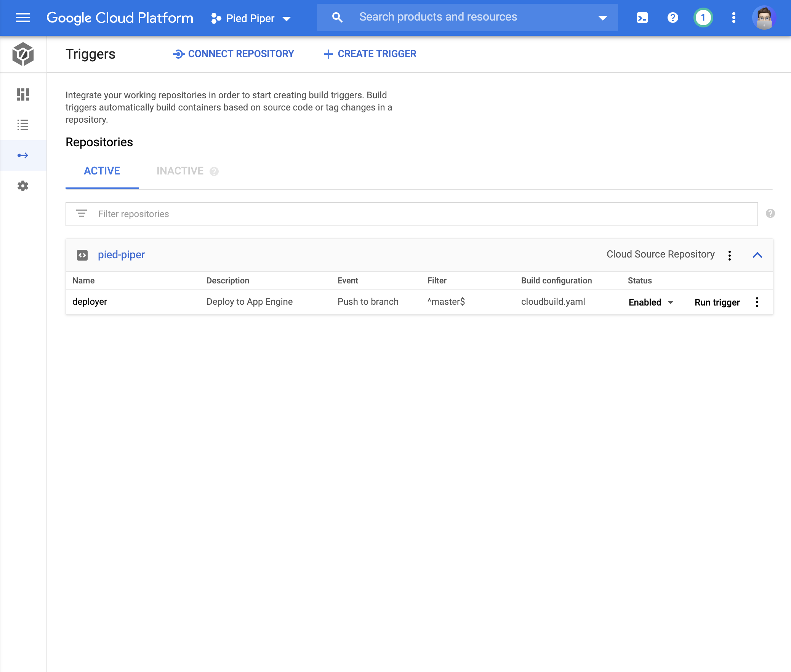Image resolution: width=791 pixels, height=672 pixels.
Task: Open the build History list icon
Action: [x=23, y=125]
